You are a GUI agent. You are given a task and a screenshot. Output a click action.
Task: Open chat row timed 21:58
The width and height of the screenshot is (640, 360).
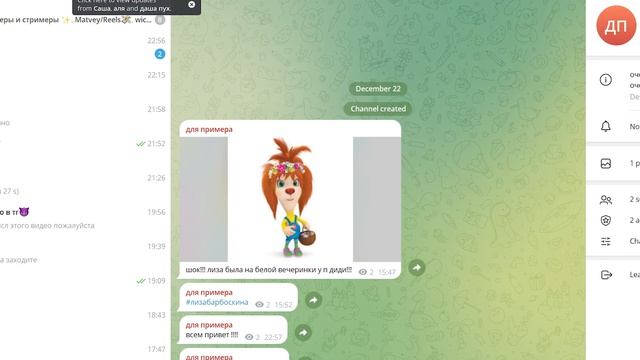[x=84, y=115]
